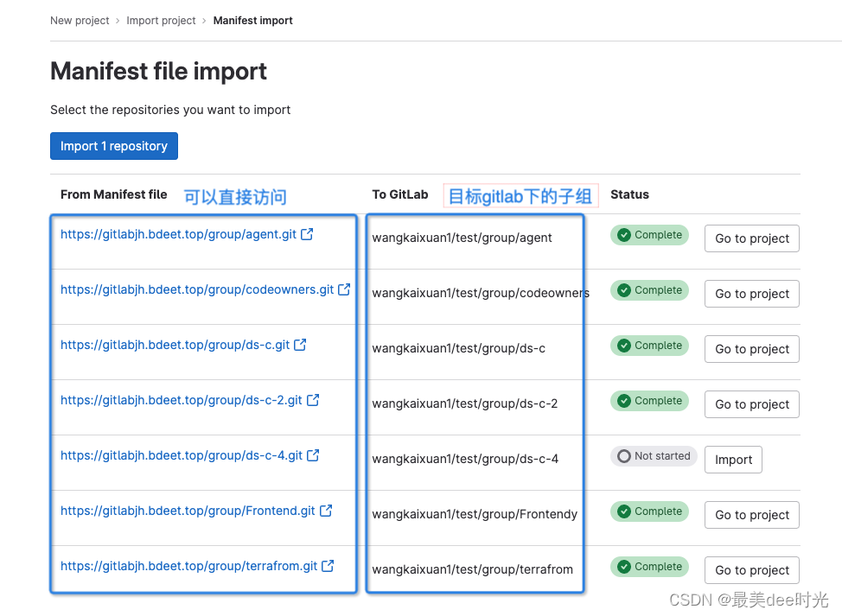Click the Complete status badge for terrafrom row
The image size is (842, 616).
[x=649, y=567]
